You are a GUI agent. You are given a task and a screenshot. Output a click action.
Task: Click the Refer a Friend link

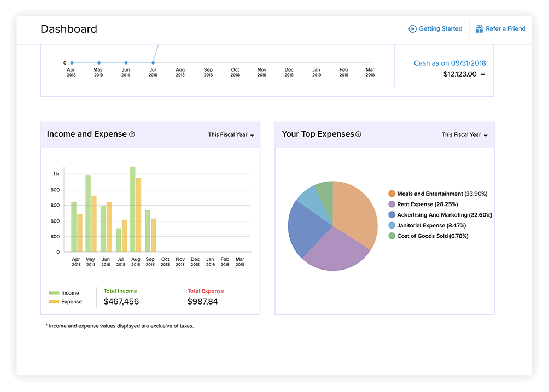coord(505,28)
